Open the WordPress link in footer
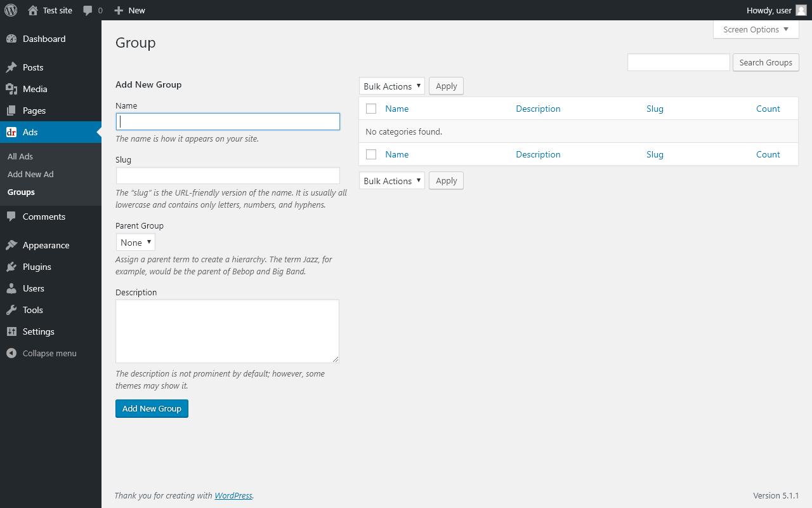812x508 pixels. coord(233,495)
